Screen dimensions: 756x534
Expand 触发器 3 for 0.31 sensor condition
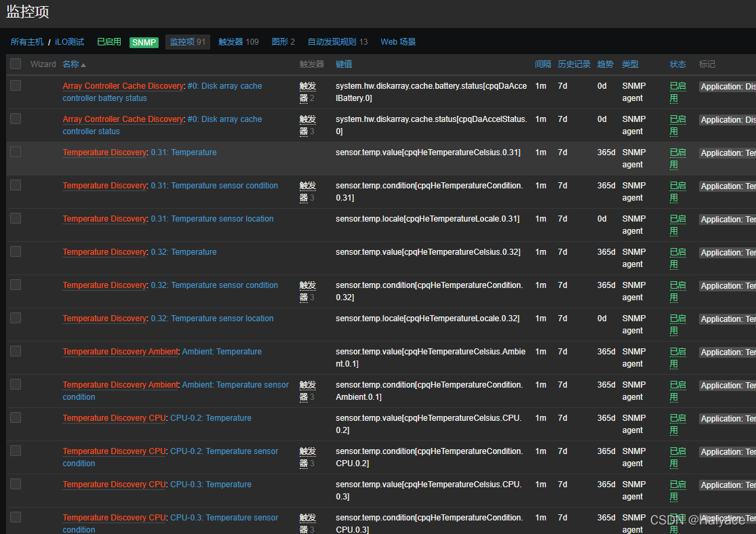(307, 191)
